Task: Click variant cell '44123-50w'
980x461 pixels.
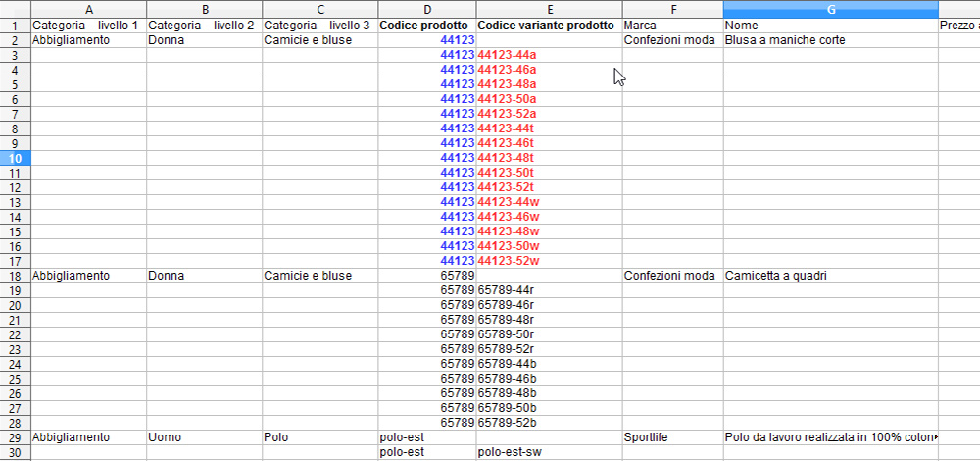Action: click(x=549, y=246)
